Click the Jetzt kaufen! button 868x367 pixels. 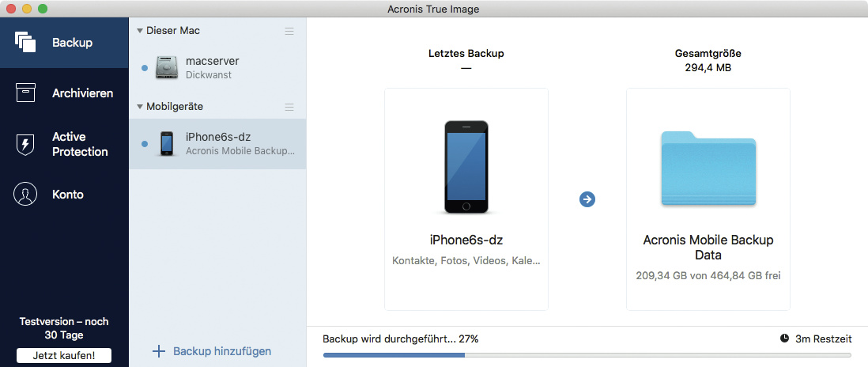click(64, 355)
